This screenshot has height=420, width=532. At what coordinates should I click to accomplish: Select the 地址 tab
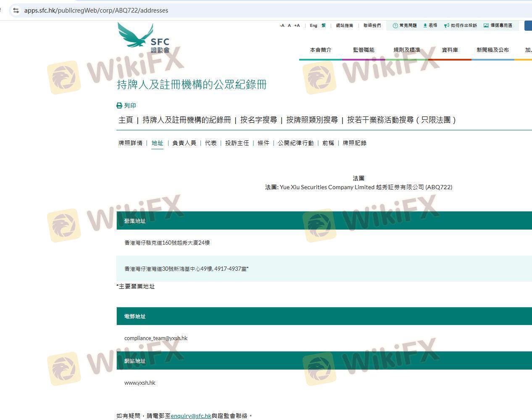pyautogui.click(x=157, y=143)
